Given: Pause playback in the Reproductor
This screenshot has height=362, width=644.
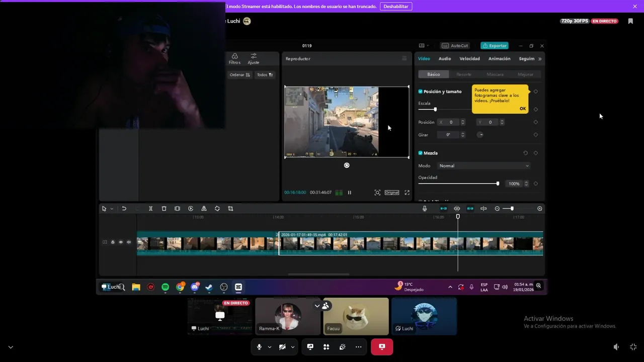Looking at the screenshot, I should pos(350,193).
